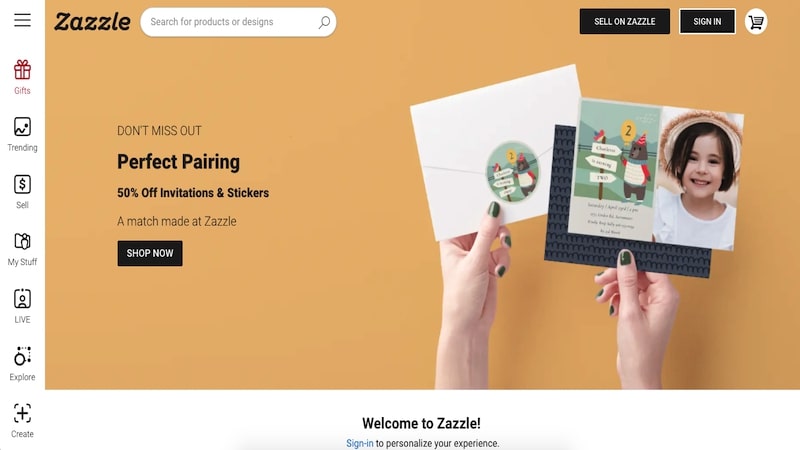Open the Trending sidebar icon
Viewport: 800px width, 450px height.
(x=22, y=127)
